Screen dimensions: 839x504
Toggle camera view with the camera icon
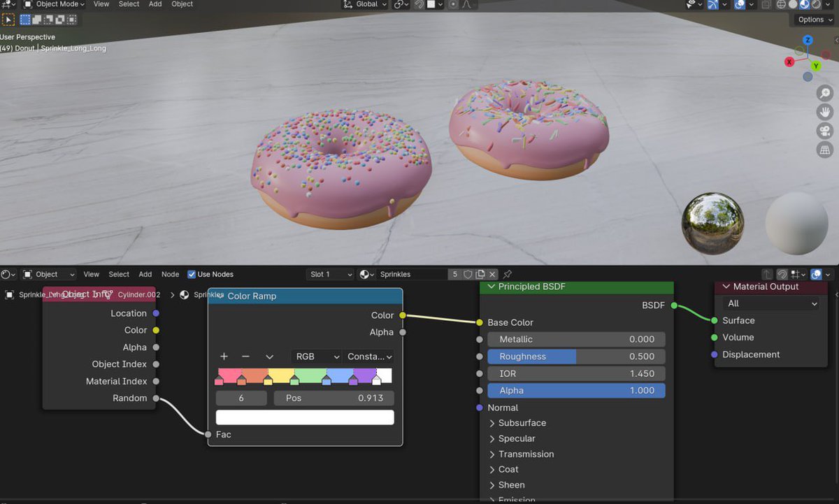pos(825,131)
